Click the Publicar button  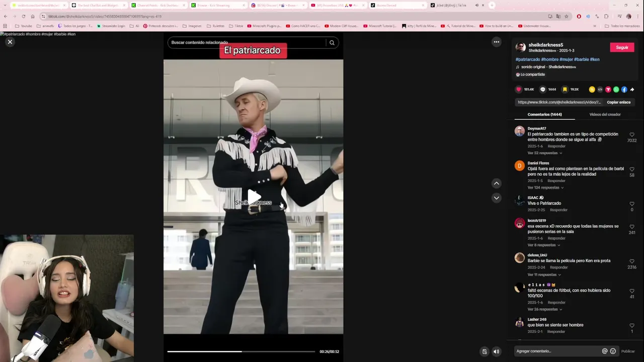click(627, 351)
